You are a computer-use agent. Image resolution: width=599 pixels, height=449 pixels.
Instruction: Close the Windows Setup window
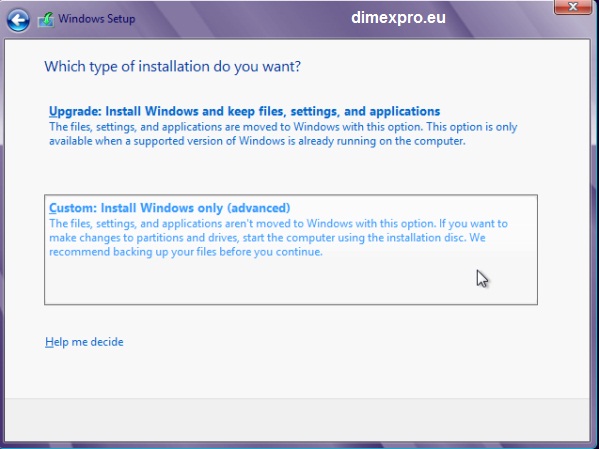(x=572, y=7)
